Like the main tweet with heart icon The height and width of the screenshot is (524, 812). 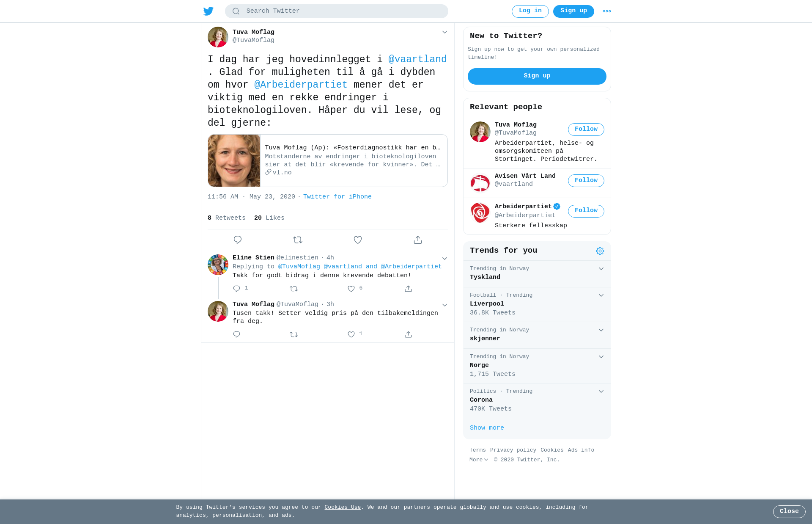tap(358, 240)
